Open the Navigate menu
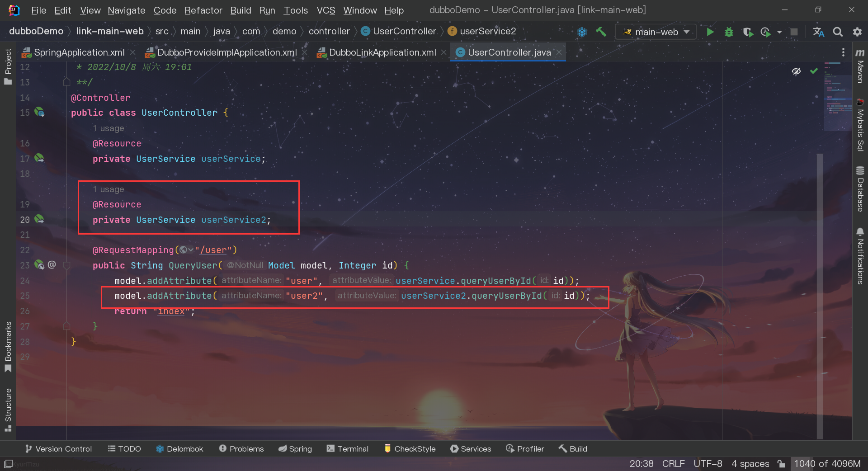Image resolution: width=868 pixels, height=471 pixels. 126,10
